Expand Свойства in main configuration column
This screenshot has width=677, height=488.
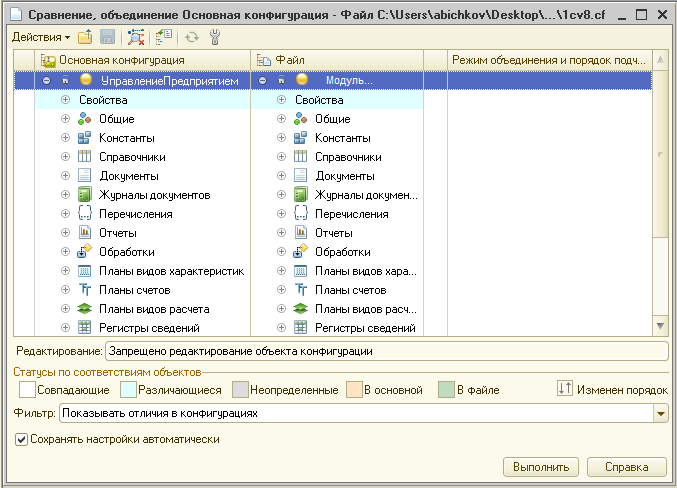click(65, 100)
